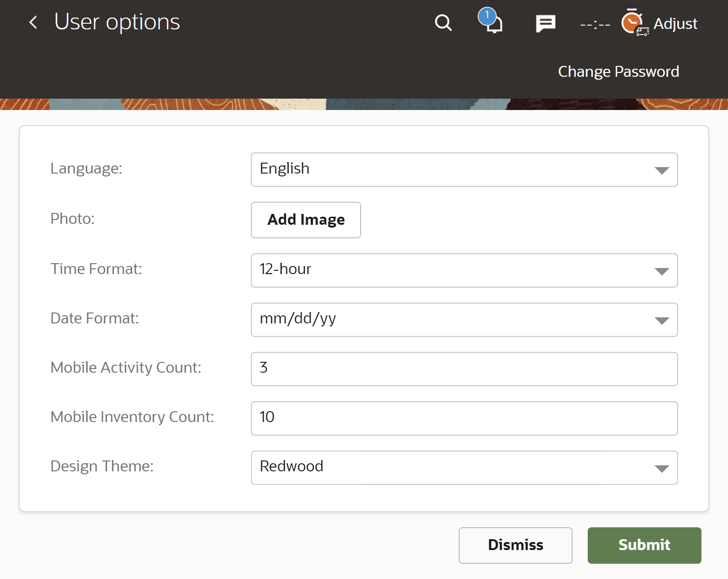Focus the Mobile Activity Count field
Image resolution: width=728 pixels, height=579 pixels.
[x=464, y=369]
